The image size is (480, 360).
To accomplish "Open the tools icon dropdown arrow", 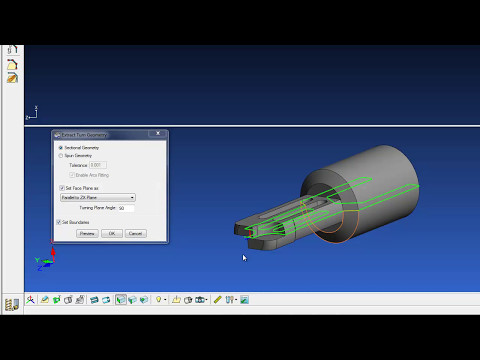I will coord(236,300).
